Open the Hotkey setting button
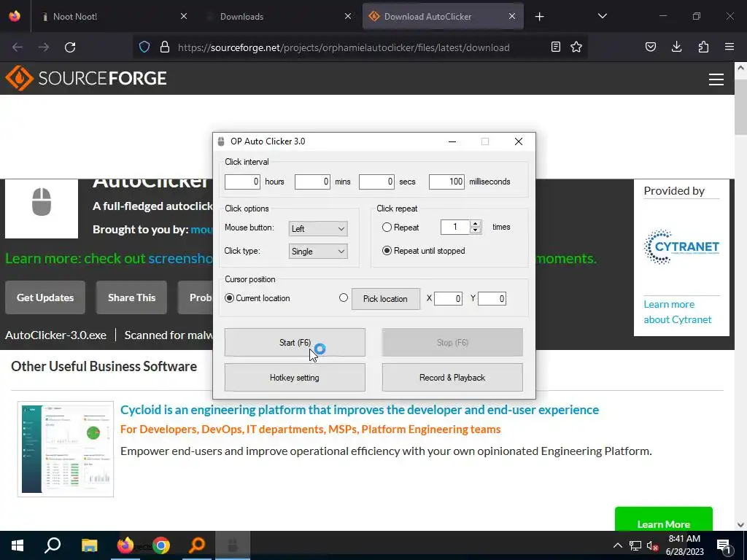 coord(295,378)
